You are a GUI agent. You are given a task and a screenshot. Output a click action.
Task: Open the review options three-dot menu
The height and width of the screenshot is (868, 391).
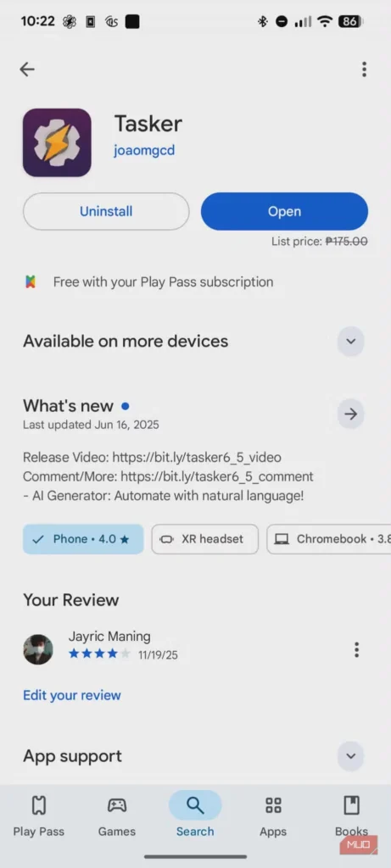(357, 649)
